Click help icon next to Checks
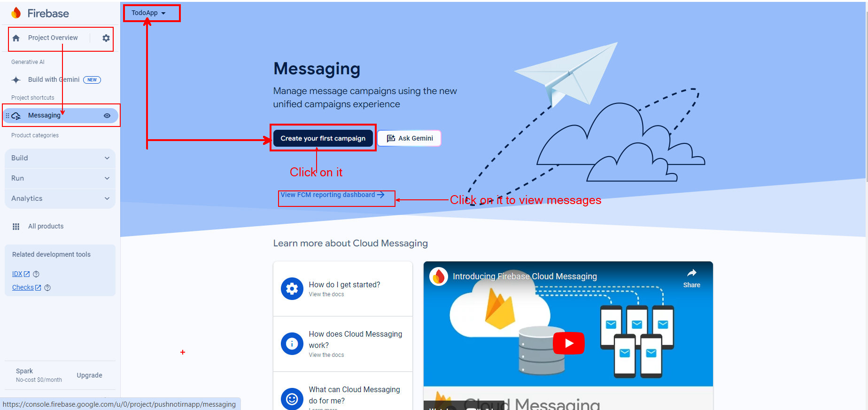 47,288
